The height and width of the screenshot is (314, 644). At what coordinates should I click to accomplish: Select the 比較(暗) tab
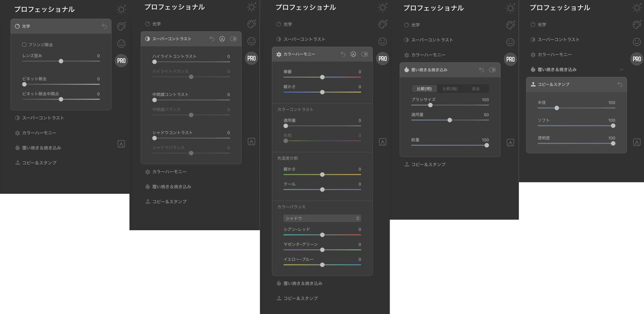[x=450, y=89]
